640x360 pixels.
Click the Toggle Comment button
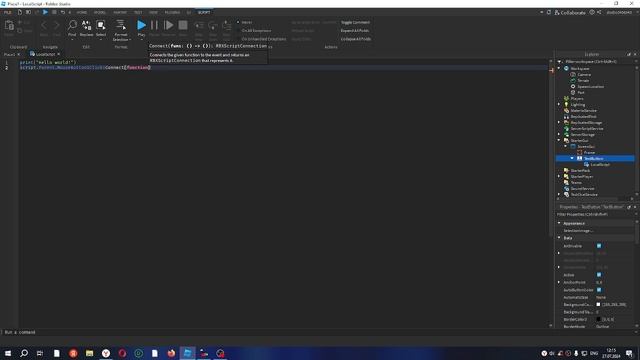[x=355, y=22]
